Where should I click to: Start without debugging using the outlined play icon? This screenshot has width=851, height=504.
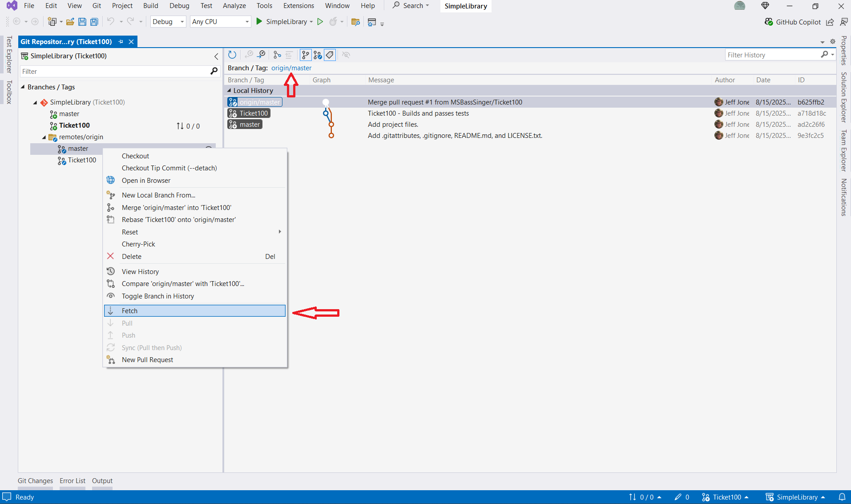(320, 21)
